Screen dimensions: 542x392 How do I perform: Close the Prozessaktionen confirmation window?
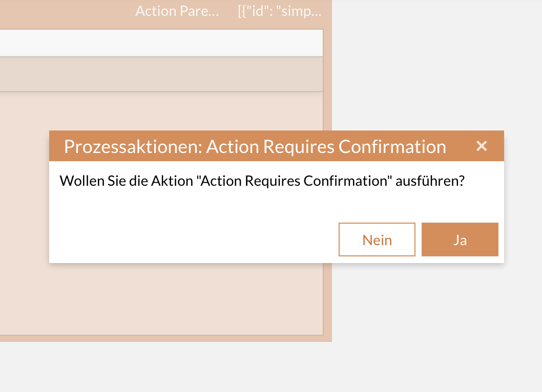coord(482,146)
